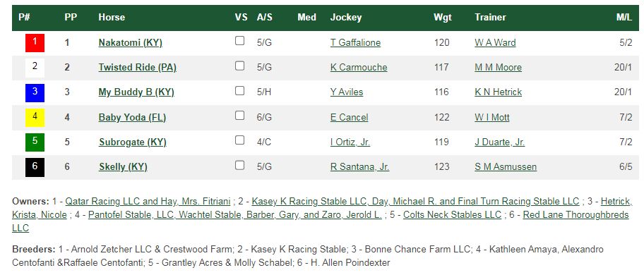Open the Nakatomi (KY) horse link
Image resolution: width=644 pixels, height=275 pixels.
tap(130, 42)
